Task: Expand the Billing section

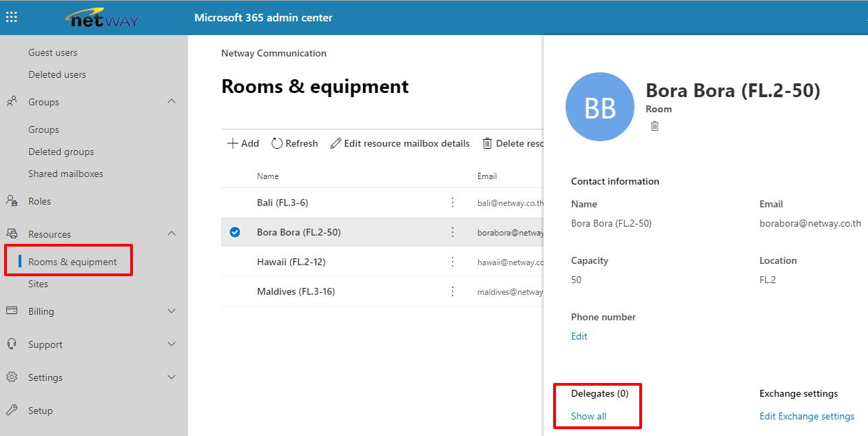Action: (172, 311)
